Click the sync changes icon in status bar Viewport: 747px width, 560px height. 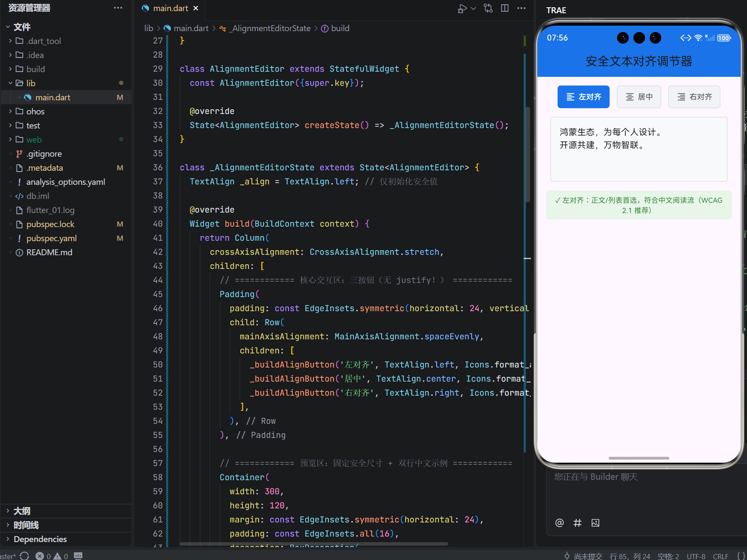click(x=24, y=556)
